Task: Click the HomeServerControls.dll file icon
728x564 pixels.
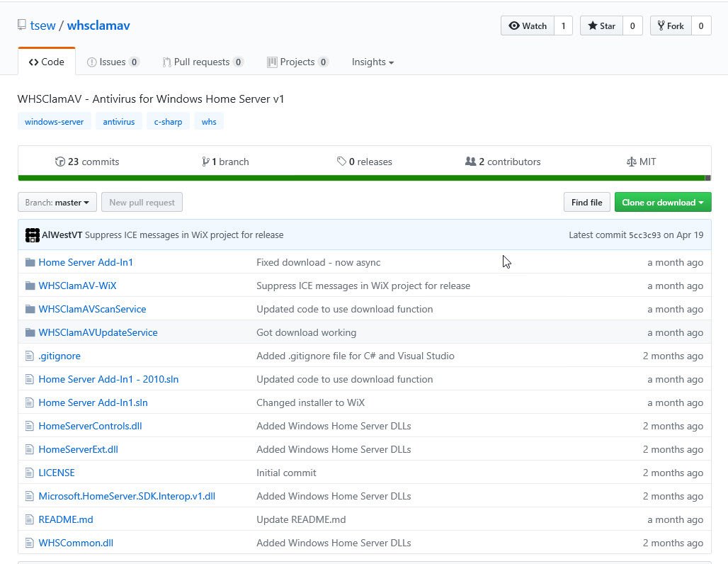Action: 29,426
